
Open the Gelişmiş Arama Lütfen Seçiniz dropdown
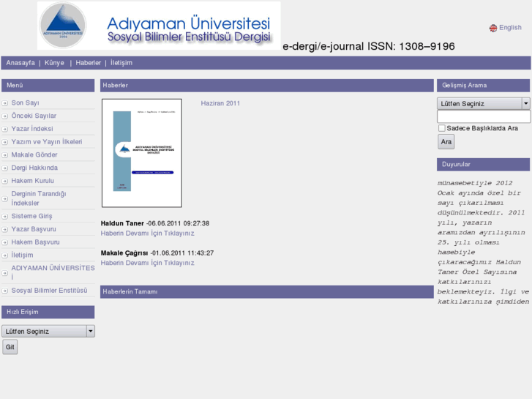(483, 103)
